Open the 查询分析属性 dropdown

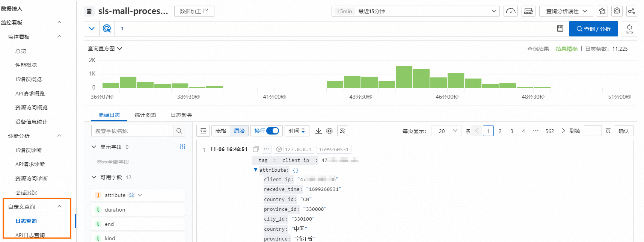[x=566, y=11]
